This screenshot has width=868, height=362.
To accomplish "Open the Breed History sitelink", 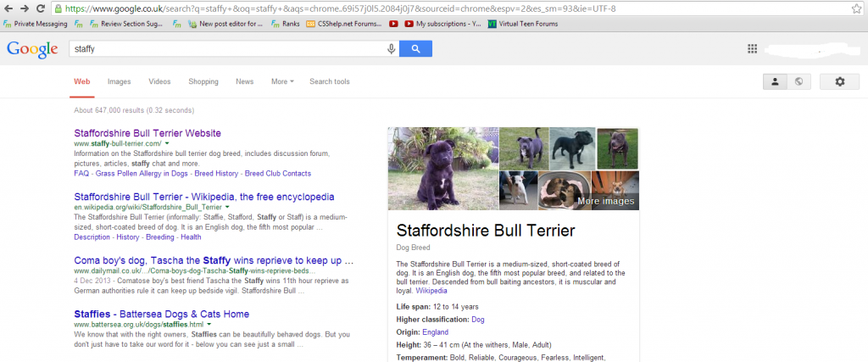I will click(214, 173).
